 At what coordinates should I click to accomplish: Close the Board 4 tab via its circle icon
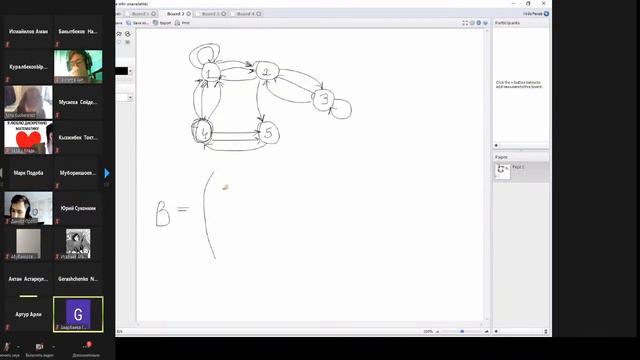(x=259, y=14)
